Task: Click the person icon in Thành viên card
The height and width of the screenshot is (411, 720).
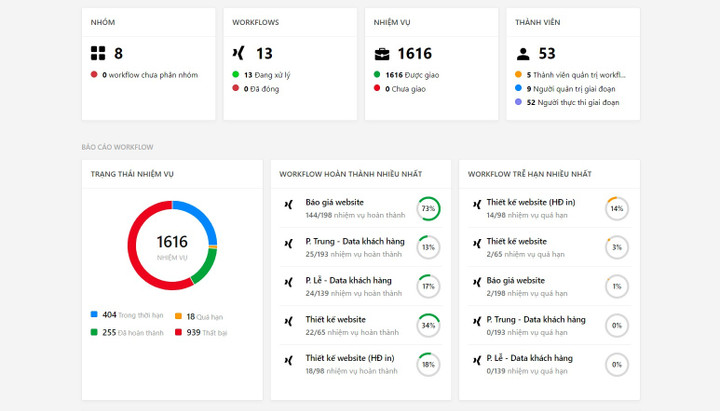Action: click(x=523, y=54)
